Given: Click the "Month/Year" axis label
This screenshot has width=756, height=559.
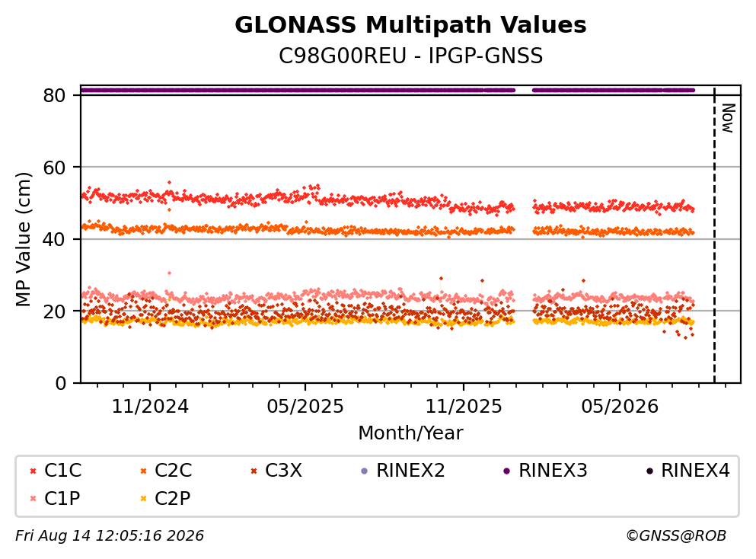Looking at the screenshot, I should tap(410, 433).
